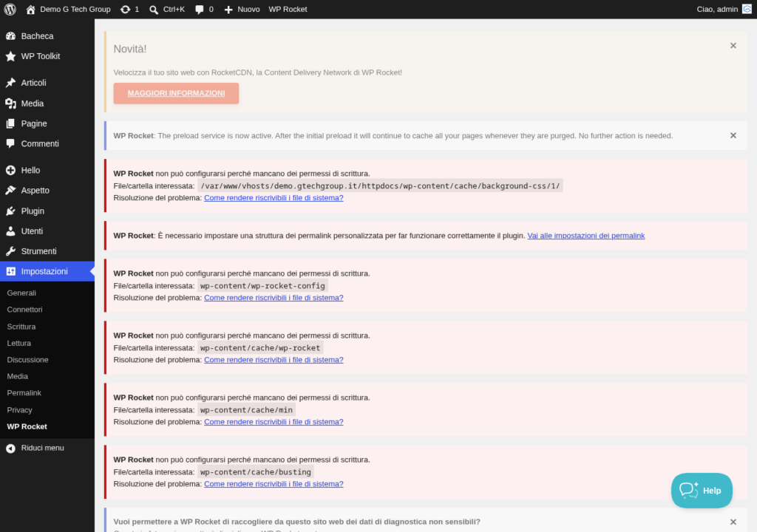Open Nuovo menu in admin bar
The height and width of the screenshot is (532, 757).
pos(242,9)
